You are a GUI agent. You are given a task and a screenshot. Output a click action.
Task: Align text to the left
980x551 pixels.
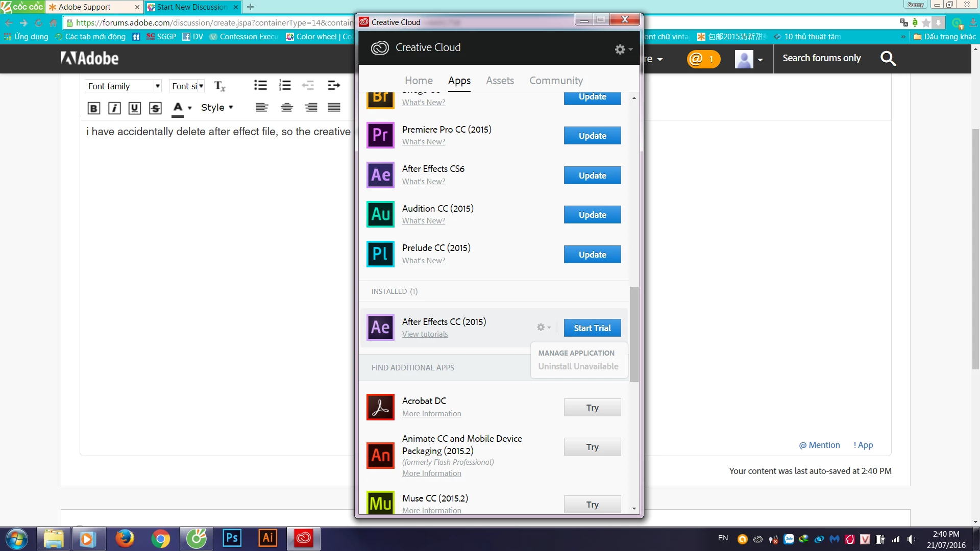point(262,107)
